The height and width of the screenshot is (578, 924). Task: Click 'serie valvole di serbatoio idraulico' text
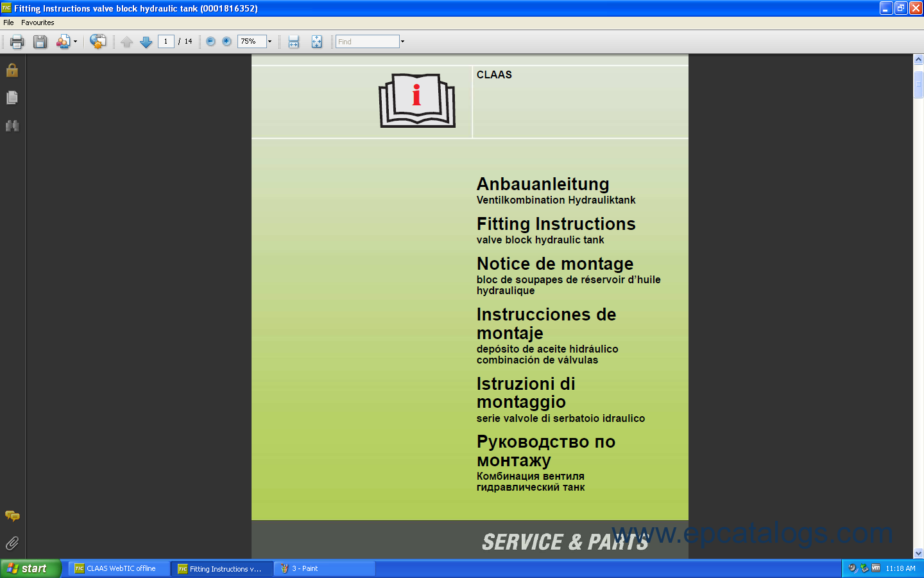pos(560,419)
